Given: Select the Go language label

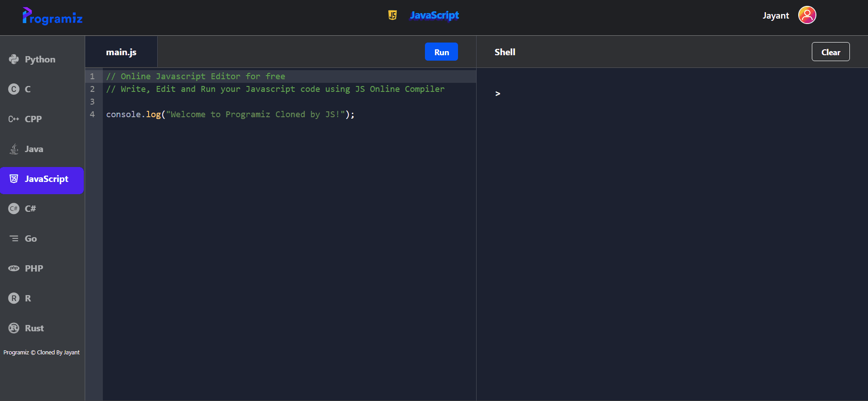Looking at the screenshot, I should click(31, 239).
